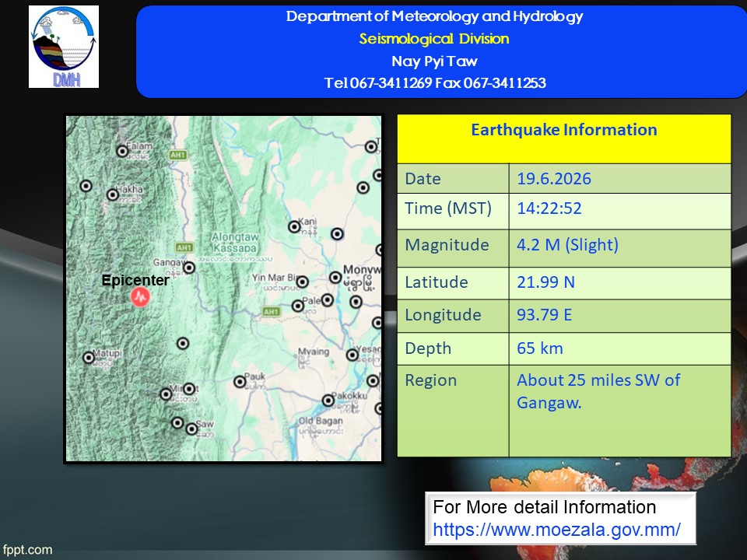Click the Epicenter label on the map

click(x=135, y=280)
